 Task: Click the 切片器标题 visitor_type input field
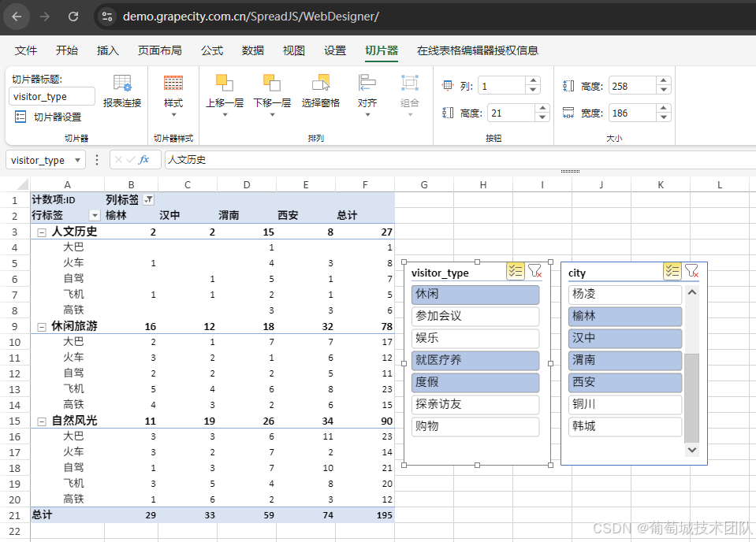coord(52,96)
